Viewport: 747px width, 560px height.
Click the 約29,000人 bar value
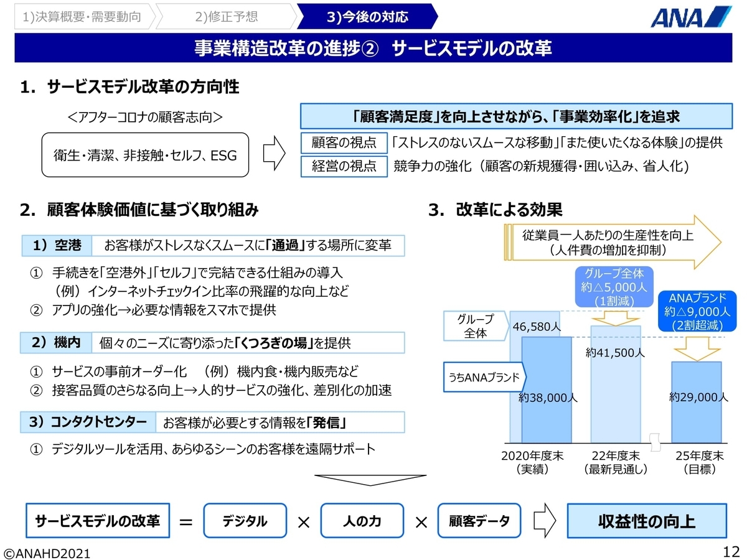698,396
